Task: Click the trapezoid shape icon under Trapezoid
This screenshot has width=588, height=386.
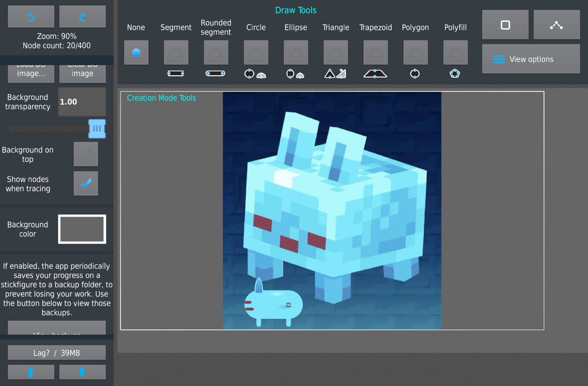Action: [x=375, y=74]
